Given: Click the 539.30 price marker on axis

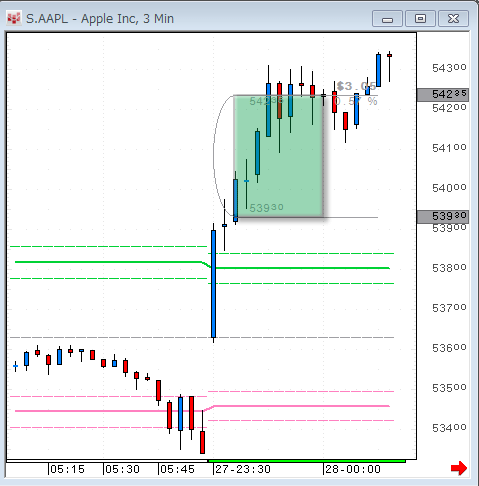Looking at the screenshot, I should coord(443,217).
